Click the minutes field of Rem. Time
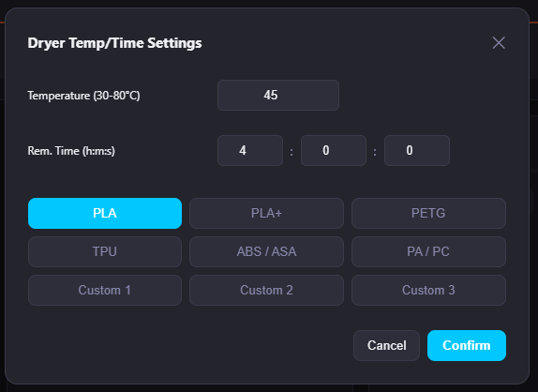538x392 pixels. [x=334, y=150]
